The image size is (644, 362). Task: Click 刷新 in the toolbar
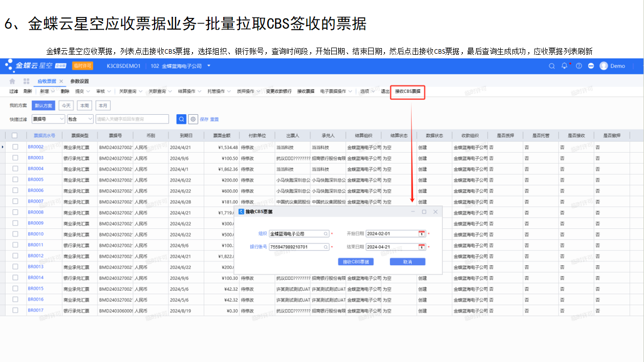[x=28, y=91]
